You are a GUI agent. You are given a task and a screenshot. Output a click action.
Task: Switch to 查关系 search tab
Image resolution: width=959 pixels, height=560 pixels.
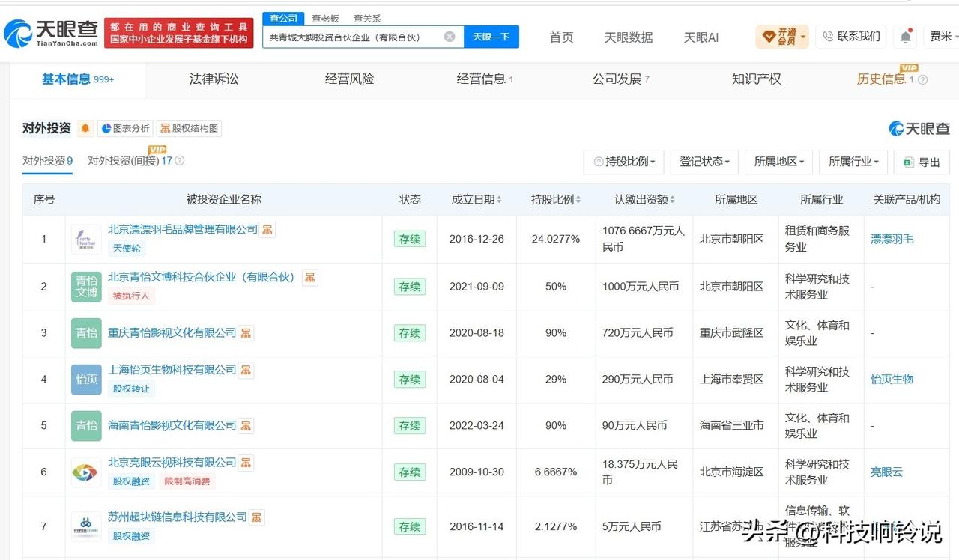pyautogui.click(x=367, y=18)
